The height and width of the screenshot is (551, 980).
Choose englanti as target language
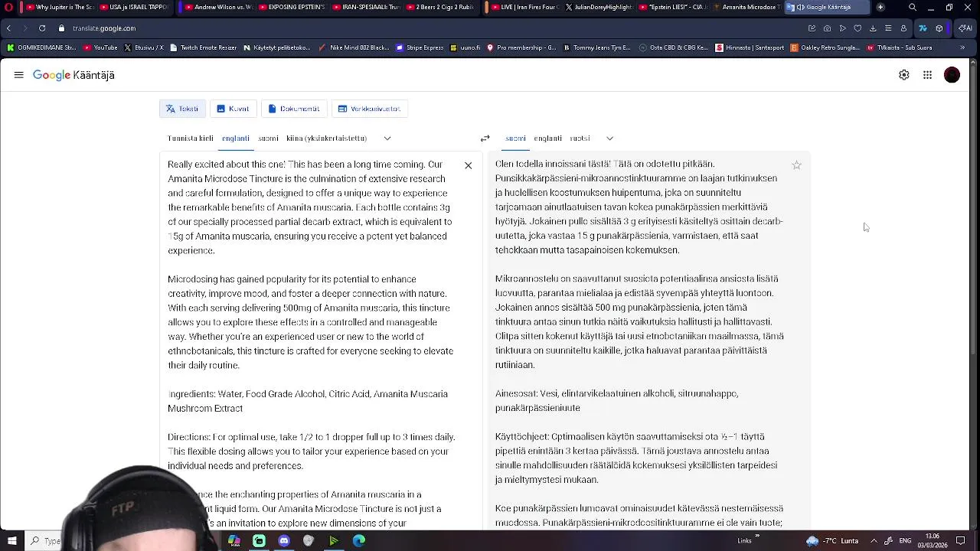[x=547, y=139]
